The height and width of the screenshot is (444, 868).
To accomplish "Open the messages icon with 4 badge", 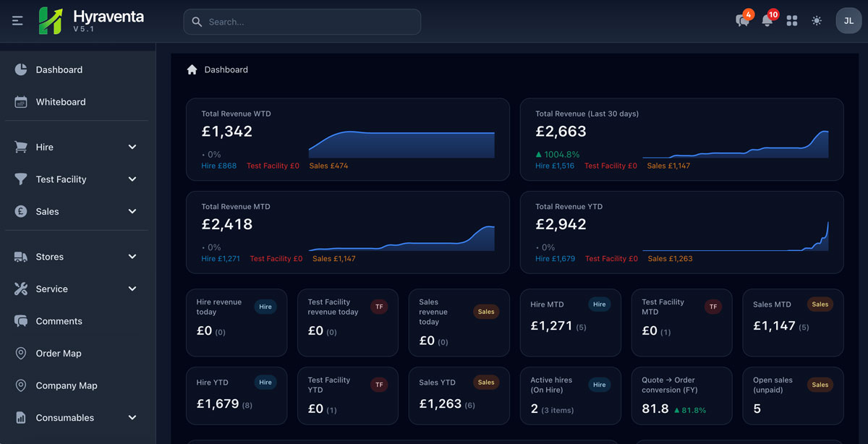I will (743, 20).
